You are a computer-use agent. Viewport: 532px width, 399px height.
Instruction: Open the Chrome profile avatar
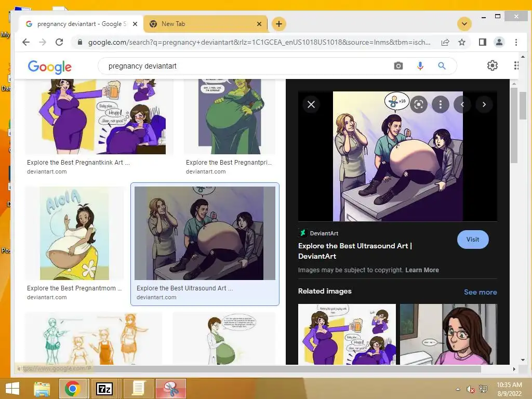pos(499,42)
